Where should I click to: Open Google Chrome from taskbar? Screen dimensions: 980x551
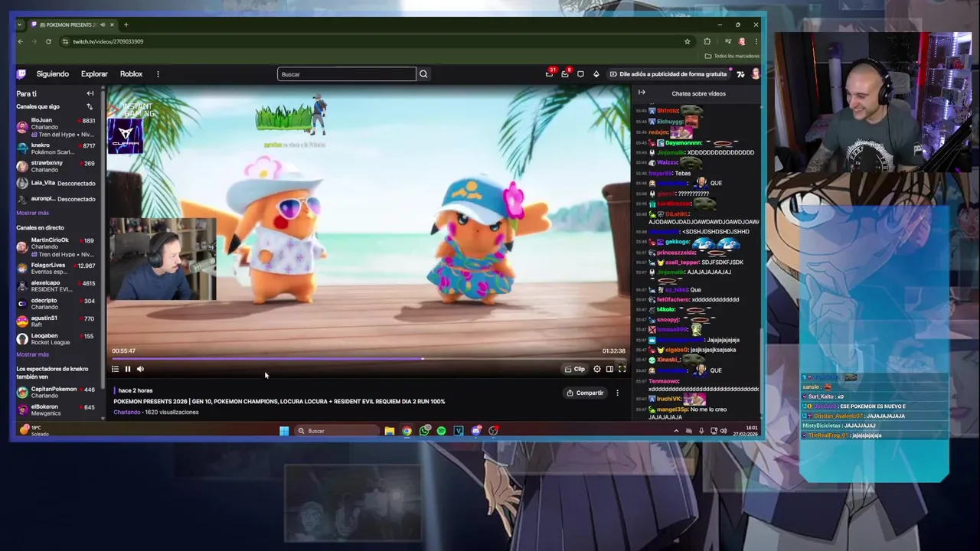pos(407,431)
